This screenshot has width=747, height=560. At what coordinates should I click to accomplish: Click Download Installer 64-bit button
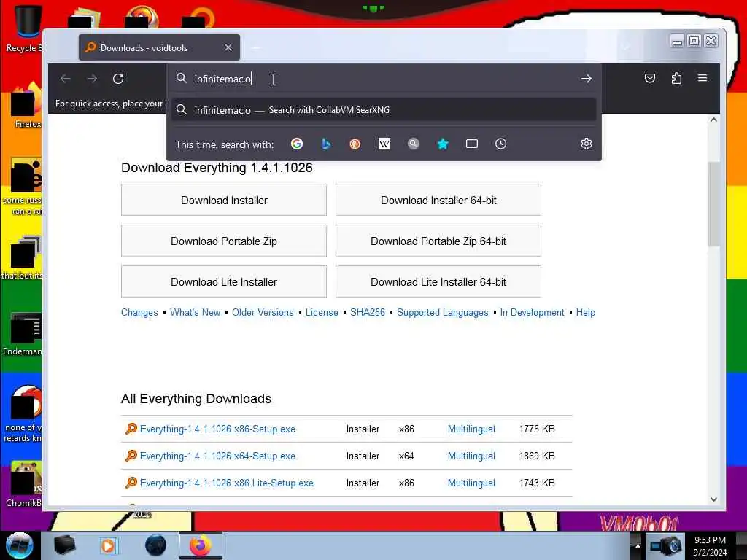click(438, 200)
